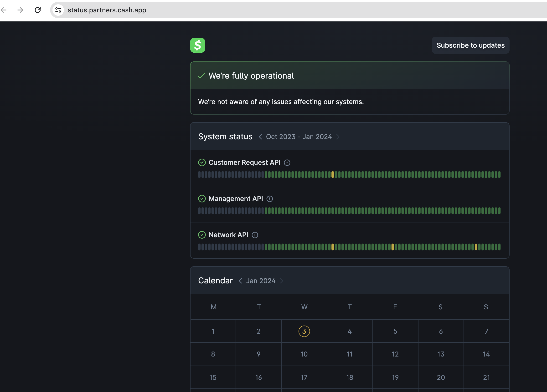Screen dimensions: 547x392
Task: Select highlighted January 3 in calendar
Action: point(304,331)
